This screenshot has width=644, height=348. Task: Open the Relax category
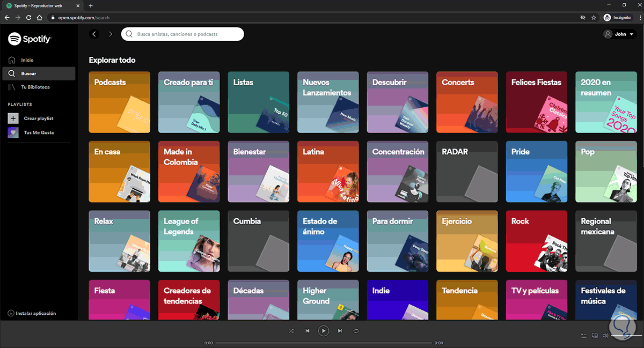coord(120,241)
